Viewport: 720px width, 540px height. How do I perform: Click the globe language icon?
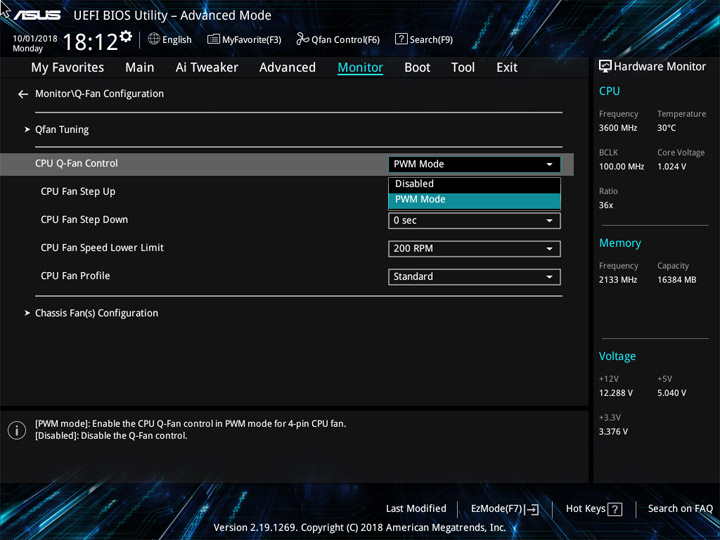click(154, 39)
